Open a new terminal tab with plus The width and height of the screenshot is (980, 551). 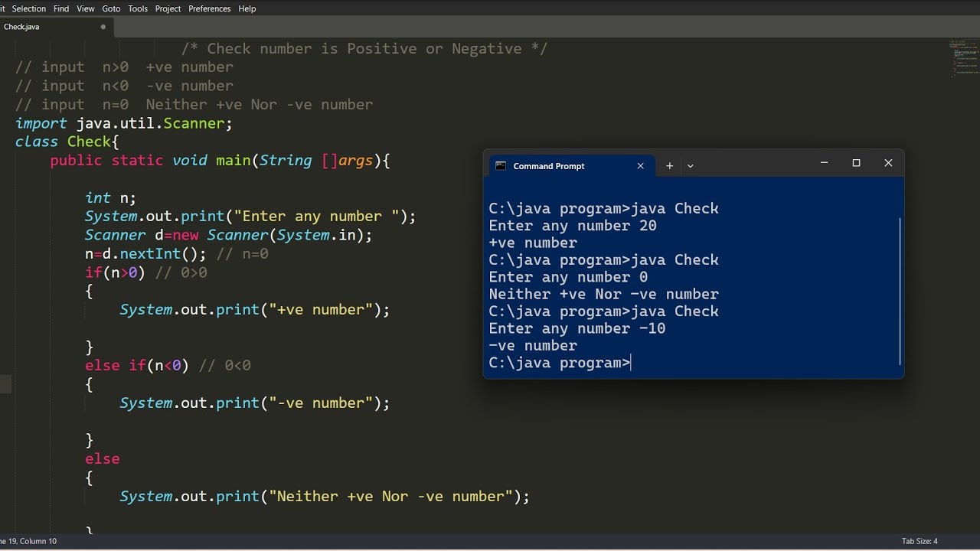[x=669, y=165]
